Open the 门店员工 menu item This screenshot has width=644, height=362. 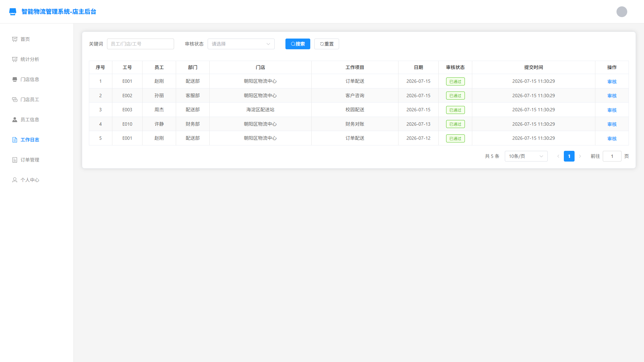click(37, 100)
